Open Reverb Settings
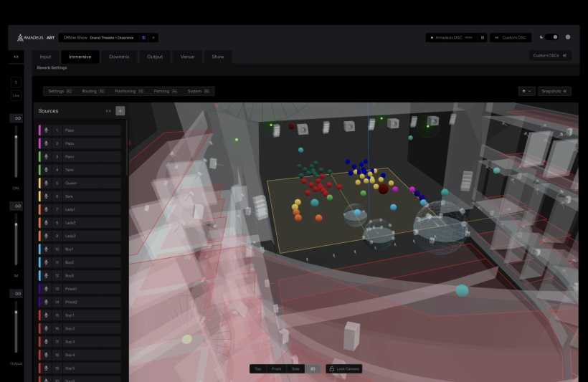Screen dimensions: 588x382 coord(52,68)
